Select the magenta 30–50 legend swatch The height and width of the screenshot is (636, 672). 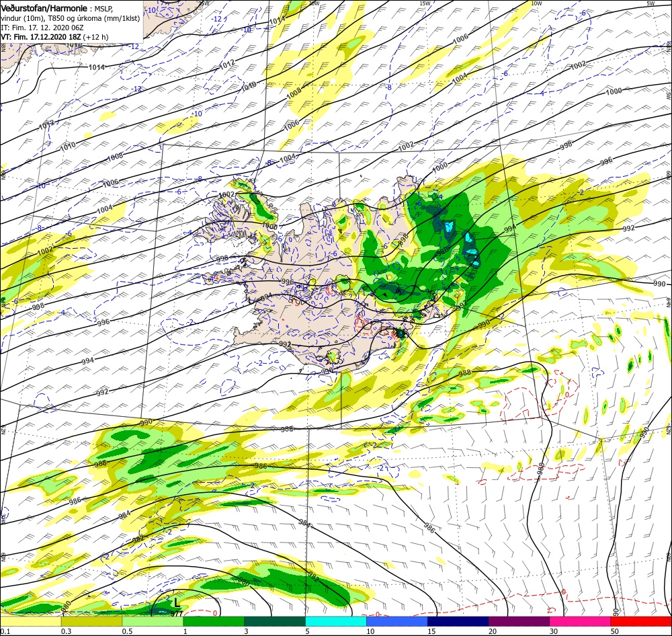point(581,621)
